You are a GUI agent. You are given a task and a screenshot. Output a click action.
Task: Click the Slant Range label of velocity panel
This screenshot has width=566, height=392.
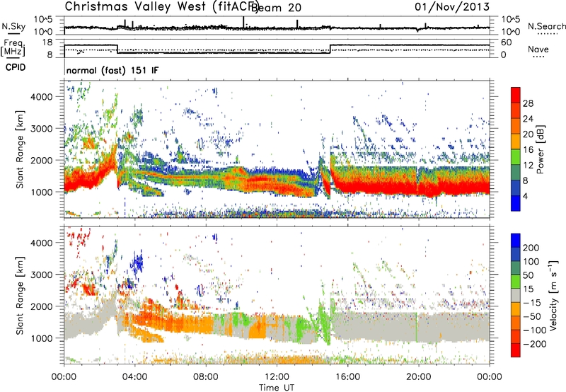(20, 296)
